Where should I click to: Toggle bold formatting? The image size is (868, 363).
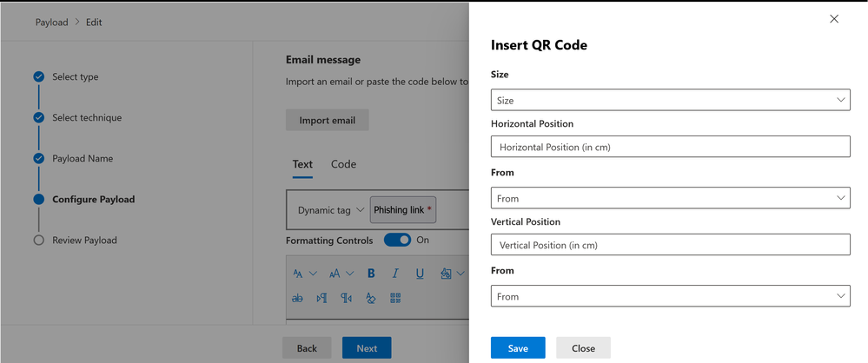coord(371,274)
